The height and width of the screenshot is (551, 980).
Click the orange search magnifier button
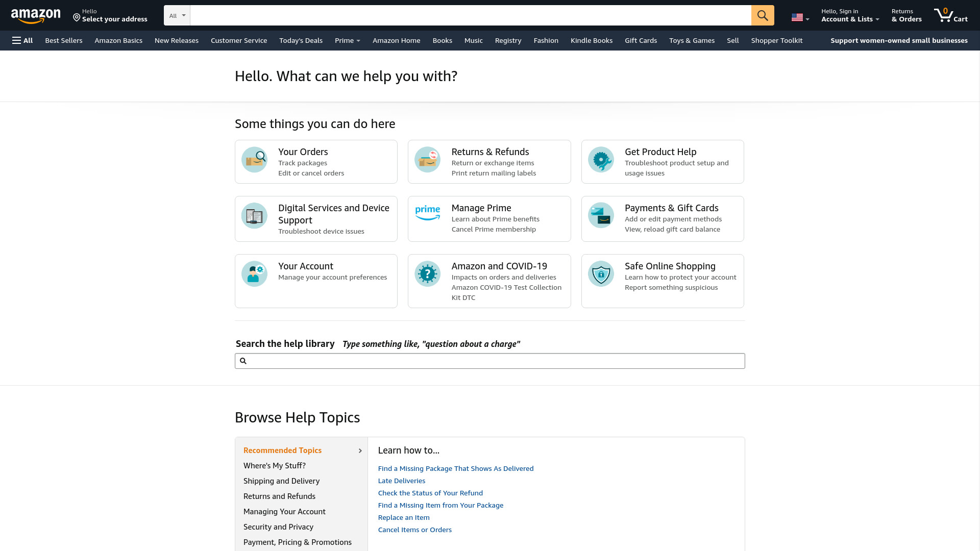click(763, 15)
